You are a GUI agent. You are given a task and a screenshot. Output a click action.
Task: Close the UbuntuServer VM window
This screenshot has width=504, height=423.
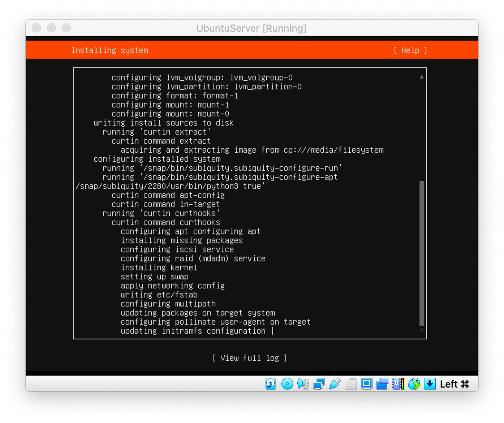pyautogui.click(x=36, y=28)
